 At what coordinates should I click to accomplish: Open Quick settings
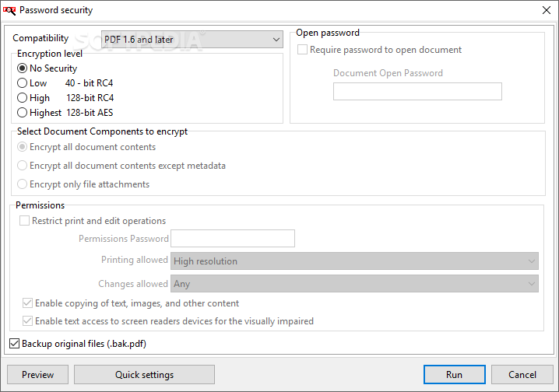point(144,375)
